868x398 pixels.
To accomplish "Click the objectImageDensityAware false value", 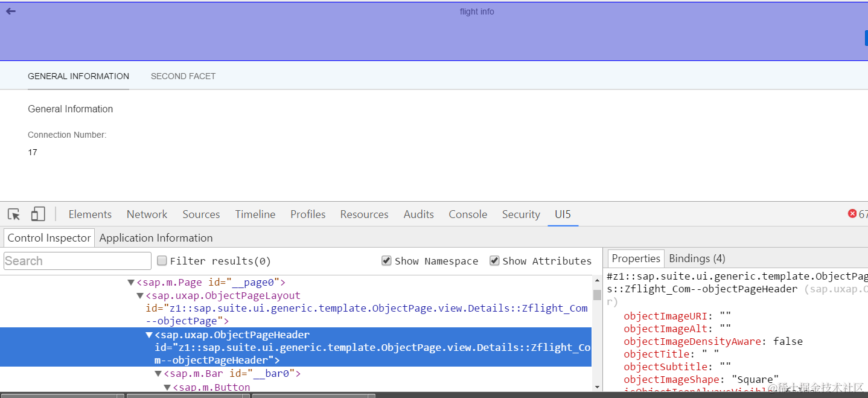I will 788,341.
